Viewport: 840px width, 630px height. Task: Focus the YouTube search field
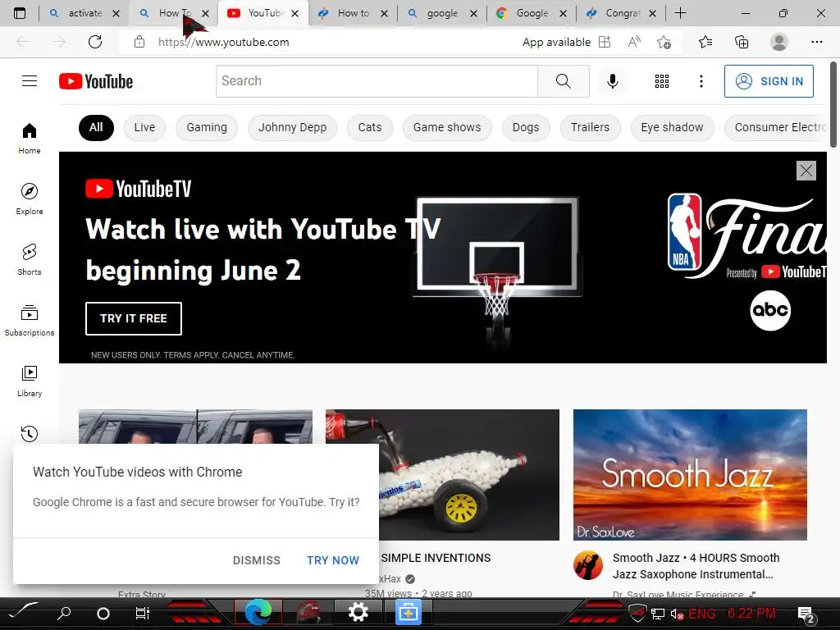coord(377,81)
